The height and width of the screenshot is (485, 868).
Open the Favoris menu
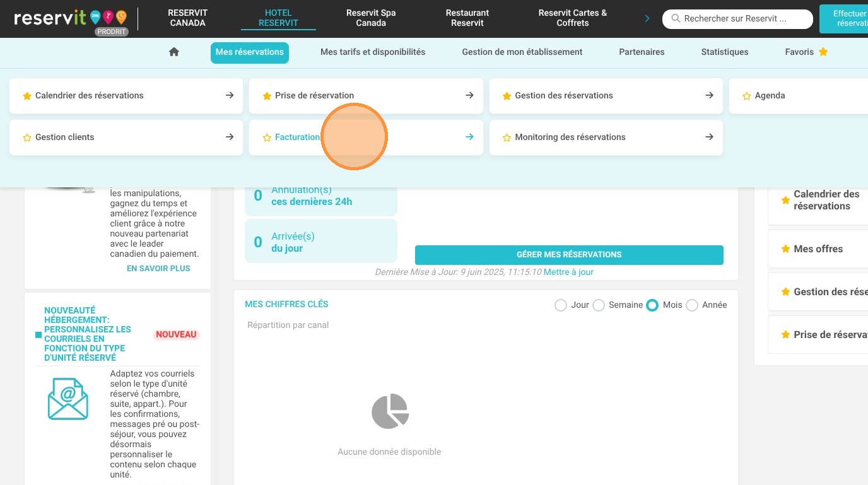[806, 52]
